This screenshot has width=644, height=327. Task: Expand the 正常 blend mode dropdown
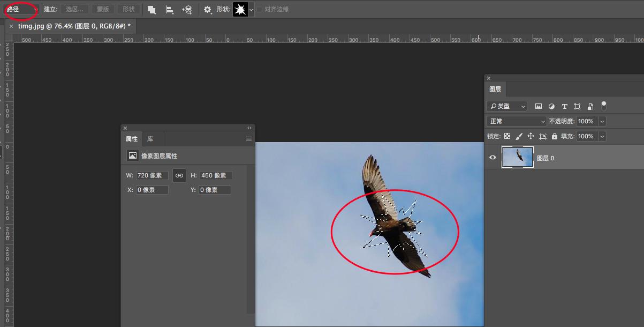point(517,122)
